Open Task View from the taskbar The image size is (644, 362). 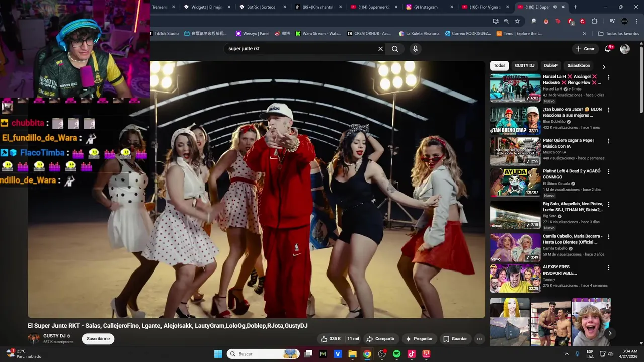point(308,354)
